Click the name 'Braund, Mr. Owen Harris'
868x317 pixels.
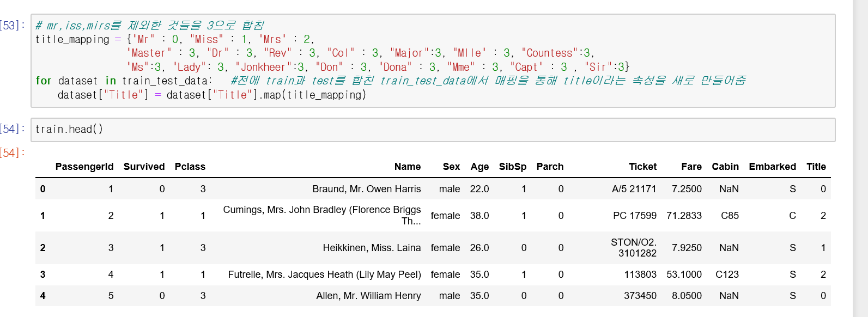[x=367, y=189]
